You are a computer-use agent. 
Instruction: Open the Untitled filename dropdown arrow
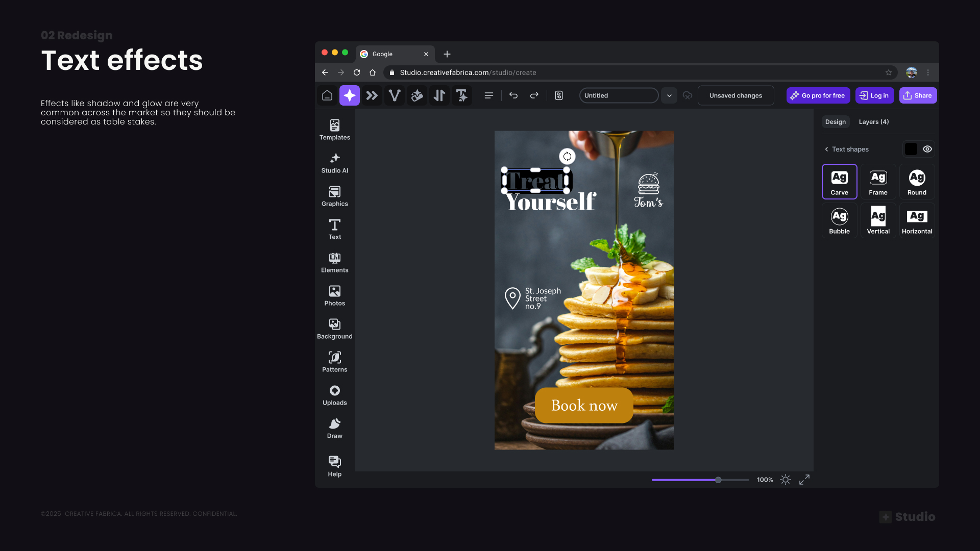[669, 95]
